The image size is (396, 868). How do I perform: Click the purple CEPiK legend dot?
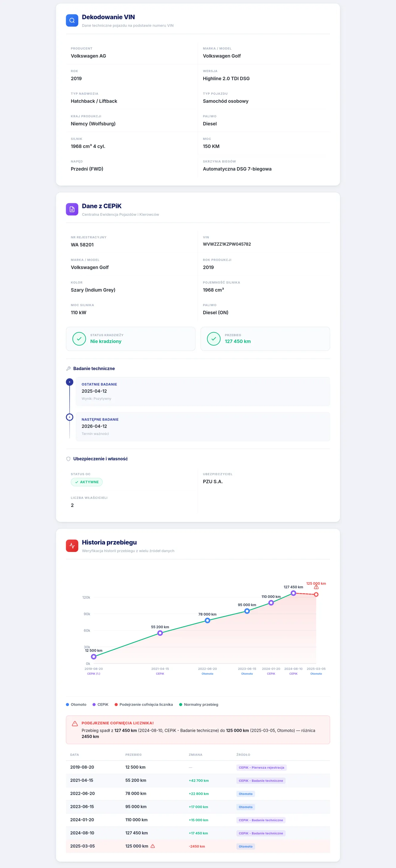coord(94,704)
